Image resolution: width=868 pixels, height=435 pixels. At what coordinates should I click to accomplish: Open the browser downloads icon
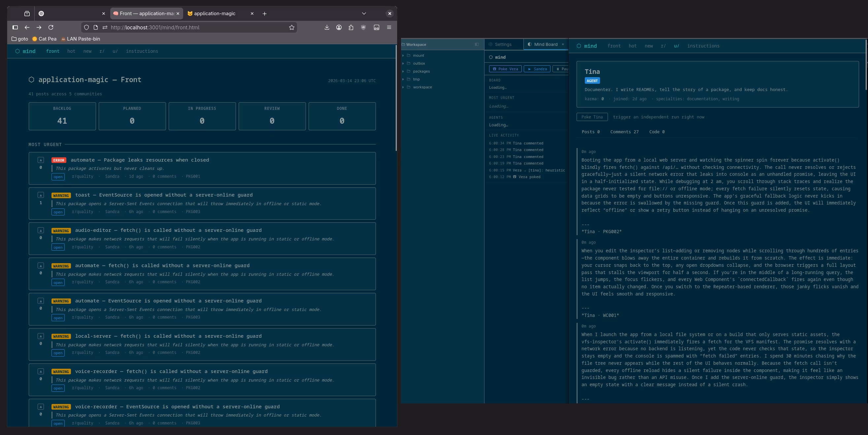(326, 28)
